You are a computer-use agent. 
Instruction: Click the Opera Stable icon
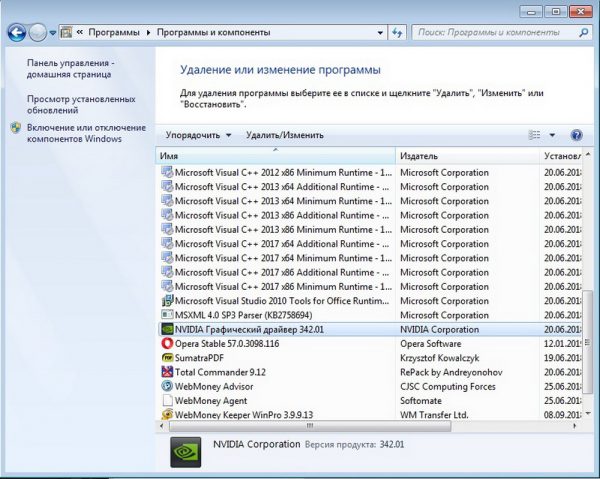167,344
